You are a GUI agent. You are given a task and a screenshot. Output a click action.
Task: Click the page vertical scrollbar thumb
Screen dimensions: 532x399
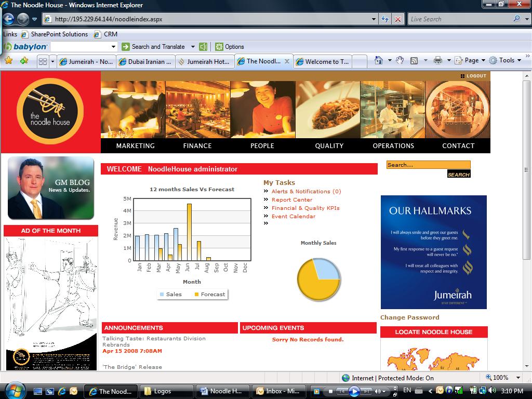pos(526,170)
